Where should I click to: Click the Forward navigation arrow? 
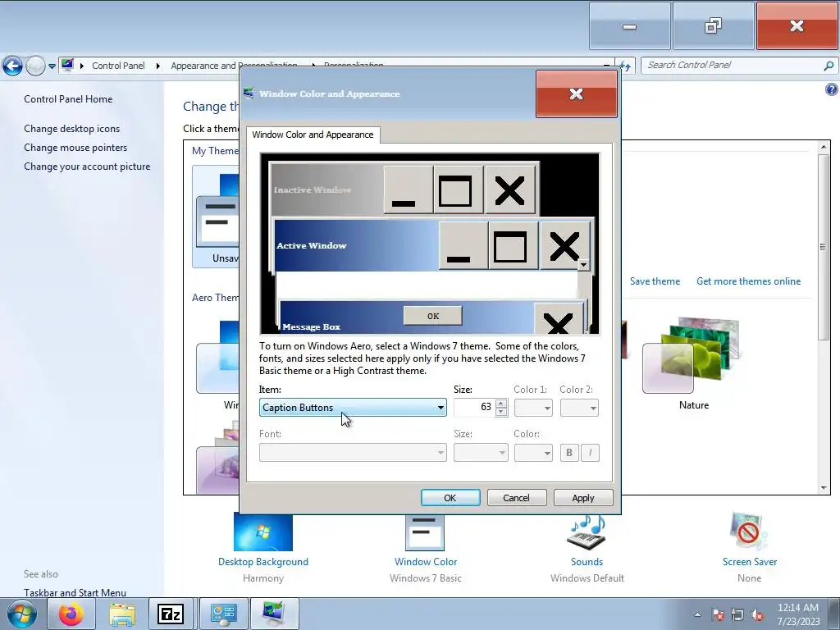pos(35,66)
